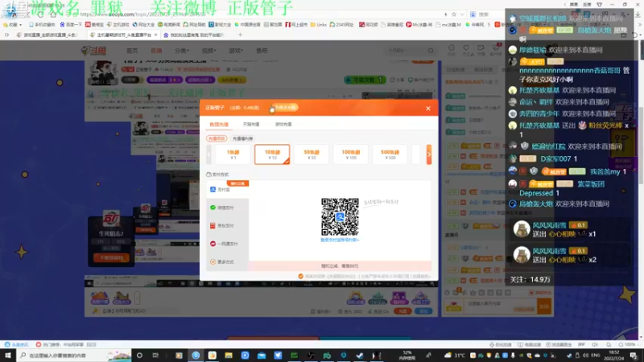The width and height of the screenshot is (644, 362).
Task: Select the 100 fish-ball ¥100 option
Action: (350, 154)
